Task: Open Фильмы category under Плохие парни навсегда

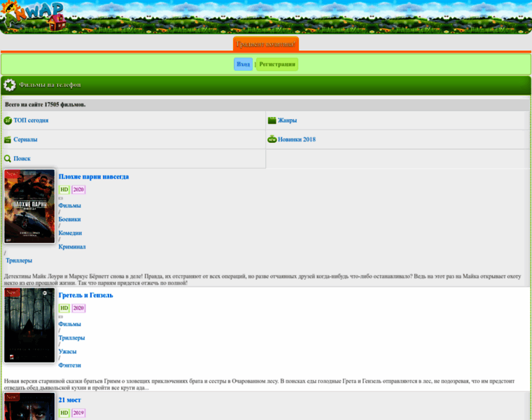Action: (69, 206)
